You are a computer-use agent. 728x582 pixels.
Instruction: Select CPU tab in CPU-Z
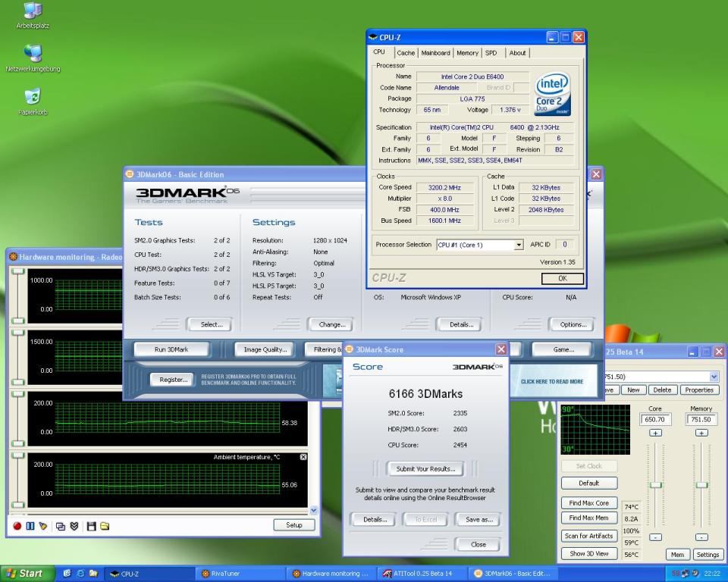[379, 52]
